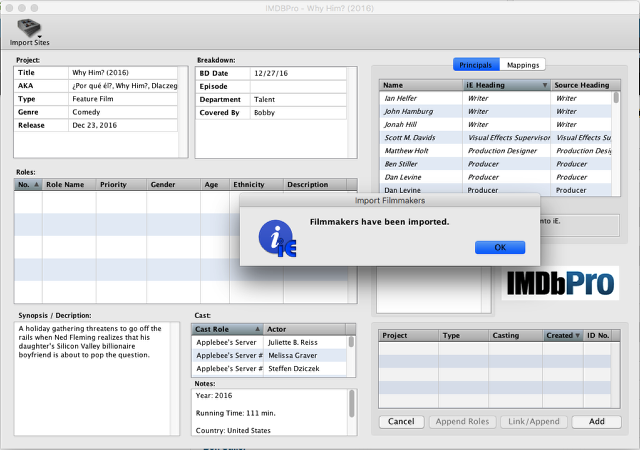Sort roles by Priority column header

tap(121, 185)
